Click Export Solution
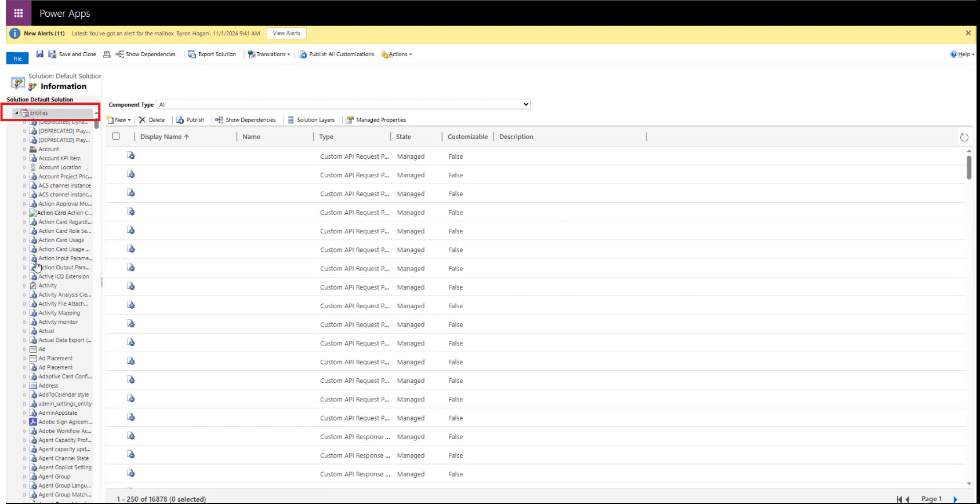The width and height of the screenshot is (980, 504). [x=212, y=54]
